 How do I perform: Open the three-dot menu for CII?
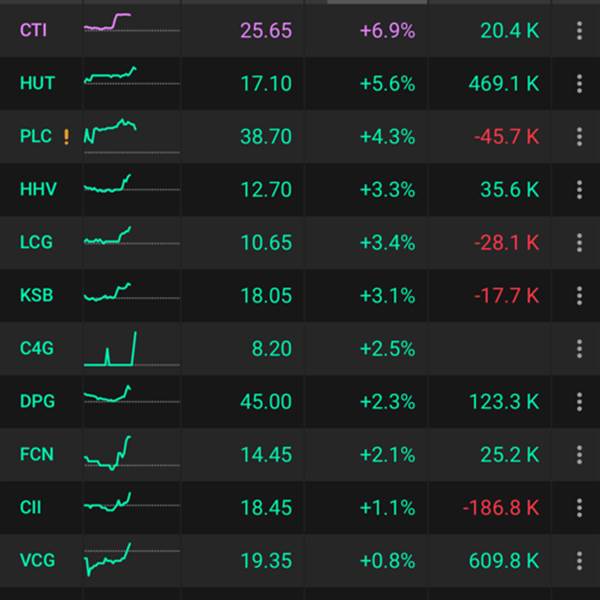579,507
